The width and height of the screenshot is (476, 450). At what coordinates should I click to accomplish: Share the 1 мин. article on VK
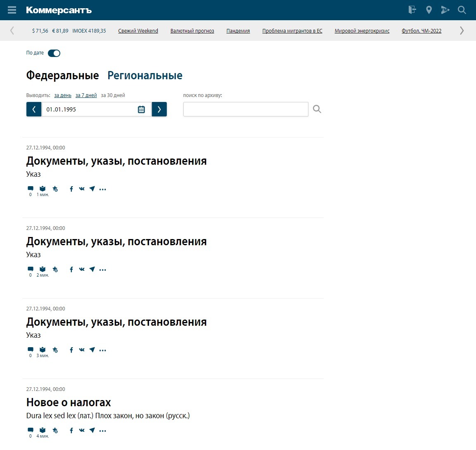82,189
